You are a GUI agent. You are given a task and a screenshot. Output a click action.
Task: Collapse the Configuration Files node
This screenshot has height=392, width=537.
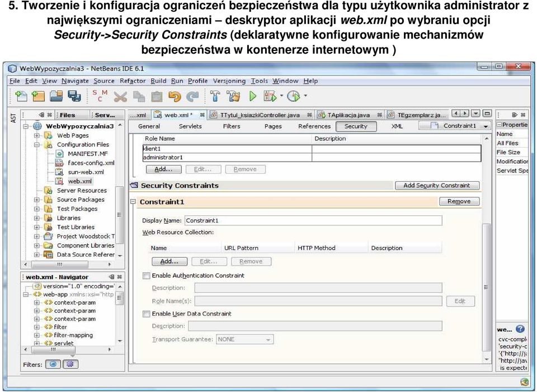(37, 145)
